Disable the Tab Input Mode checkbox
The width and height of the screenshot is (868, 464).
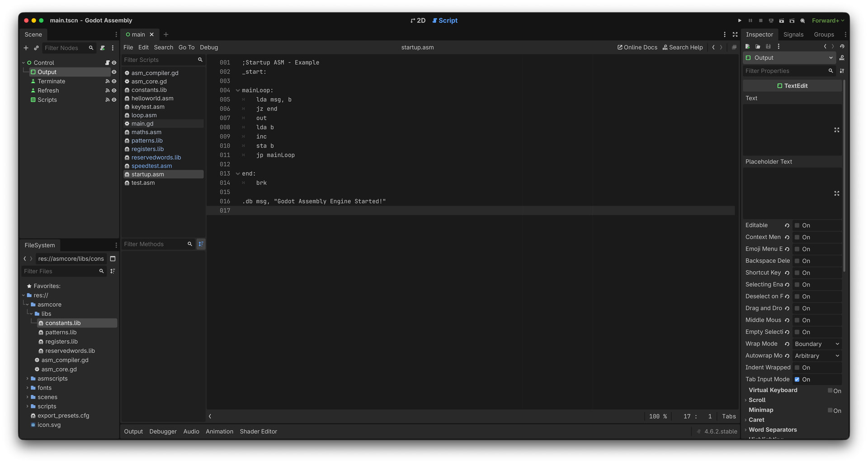pyautogui.click(x=797, y=380)
